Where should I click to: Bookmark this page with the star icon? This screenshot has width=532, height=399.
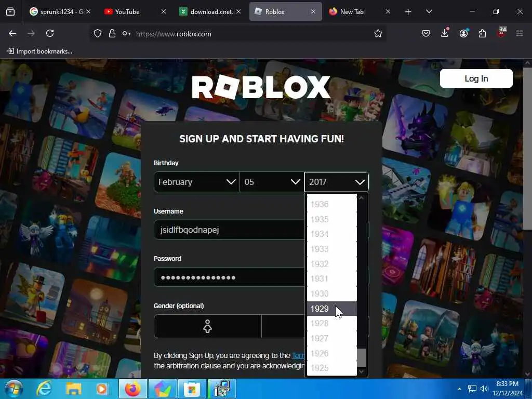378,33
